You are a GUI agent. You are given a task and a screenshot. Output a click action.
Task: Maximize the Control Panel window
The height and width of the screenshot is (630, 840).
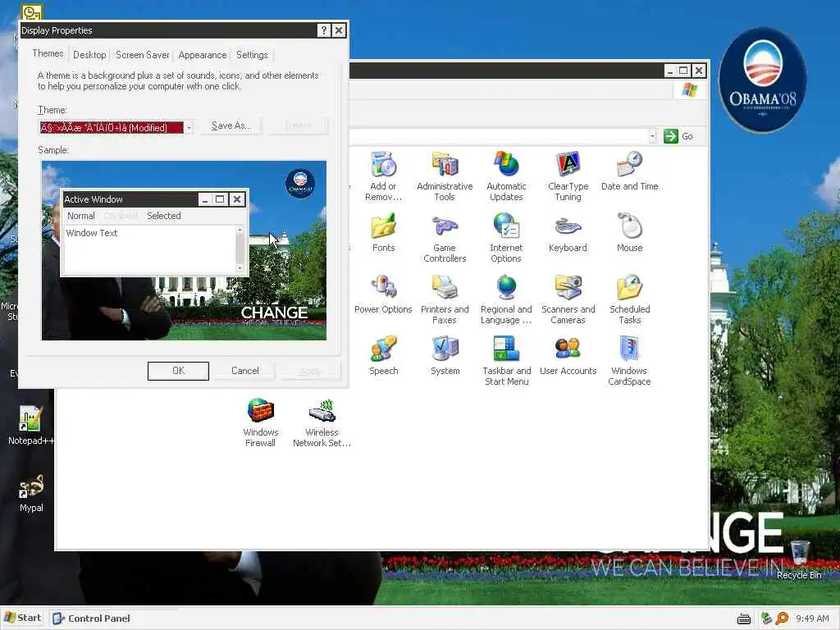(683, 71)
